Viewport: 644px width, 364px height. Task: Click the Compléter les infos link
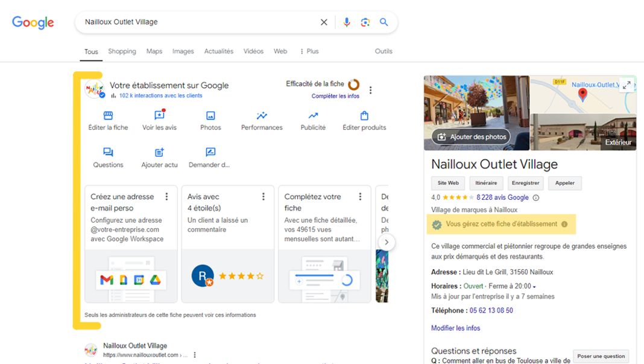pos(335,96)
